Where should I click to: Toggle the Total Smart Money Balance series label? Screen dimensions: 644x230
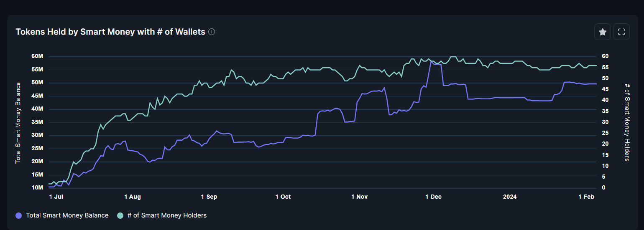(x=67, y=215)
